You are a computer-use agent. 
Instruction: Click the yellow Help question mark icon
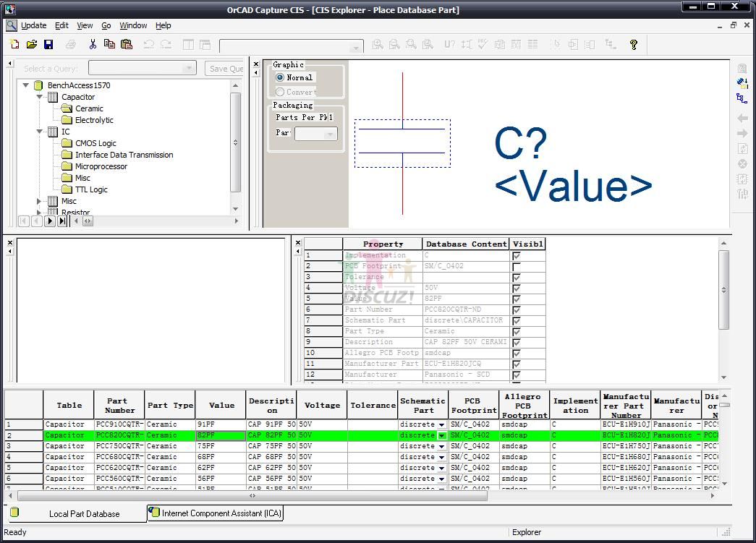click(x=634, y=45)
